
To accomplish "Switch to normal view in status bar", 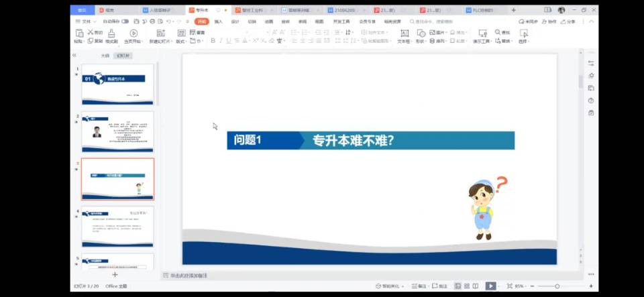I will point(458,286).
